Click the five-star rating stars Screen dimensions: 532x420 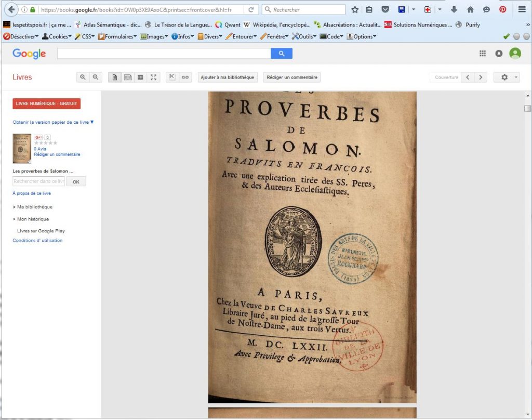coord(46,143)
